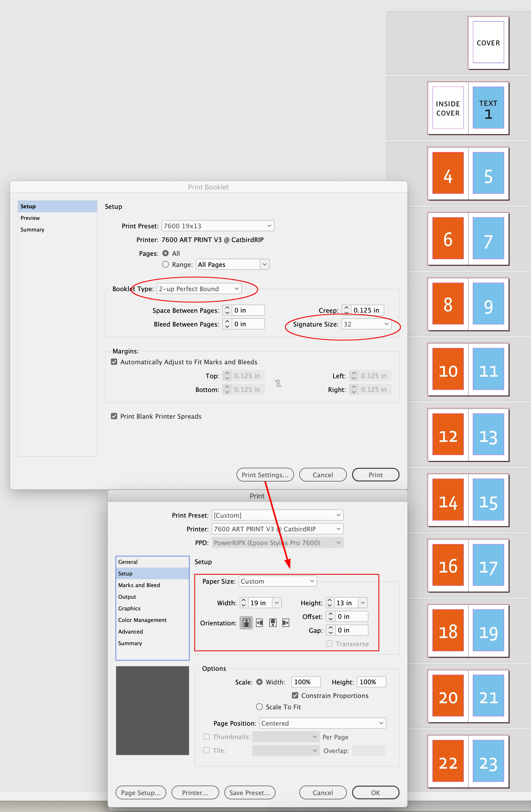531x812 pixels.
Task: Click paper Width stepper arrows
Action: click(244, 603)
